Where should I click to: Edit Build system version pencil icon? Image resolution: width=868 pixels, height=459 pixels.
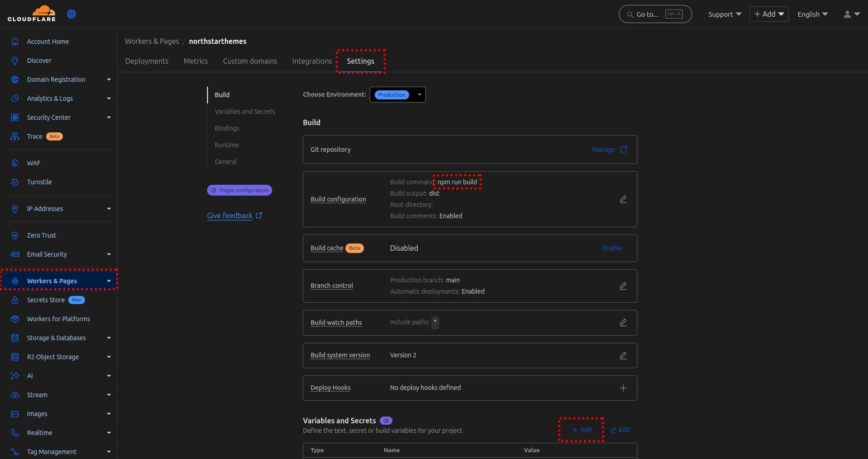click(623, 356)
